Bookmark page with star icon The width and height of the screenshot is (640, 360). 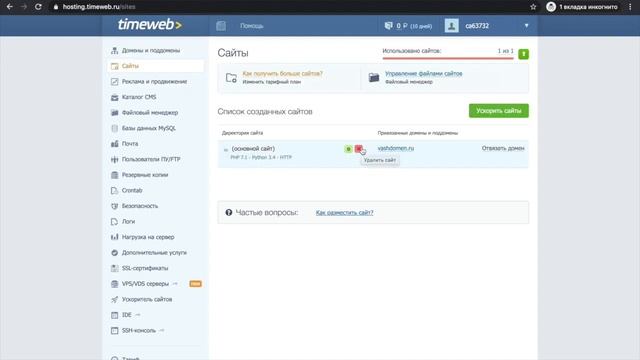pyautogui.click(x=533, y=7)
